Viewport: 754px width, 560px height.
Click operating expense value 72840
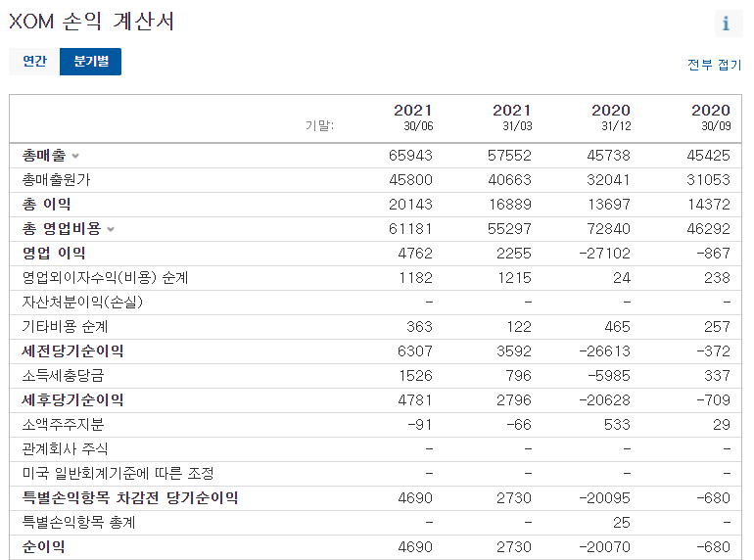(609, 228)
